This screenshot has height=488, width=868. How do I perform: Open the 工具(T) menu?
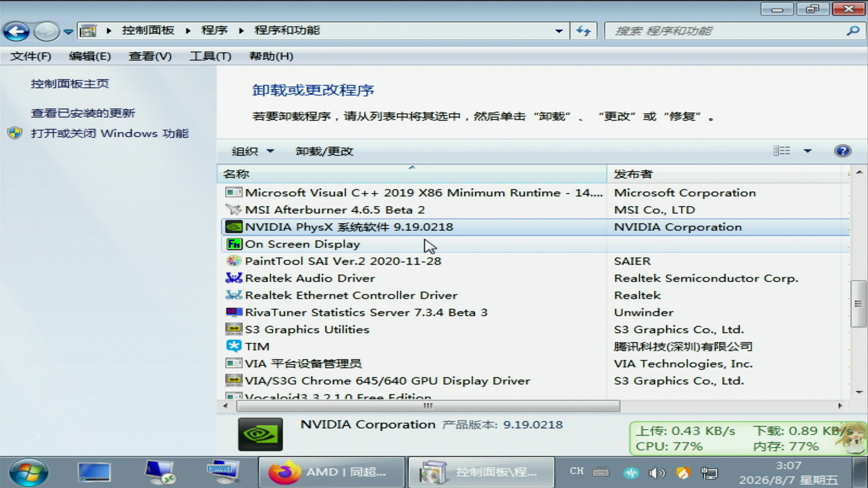point(210,56)
